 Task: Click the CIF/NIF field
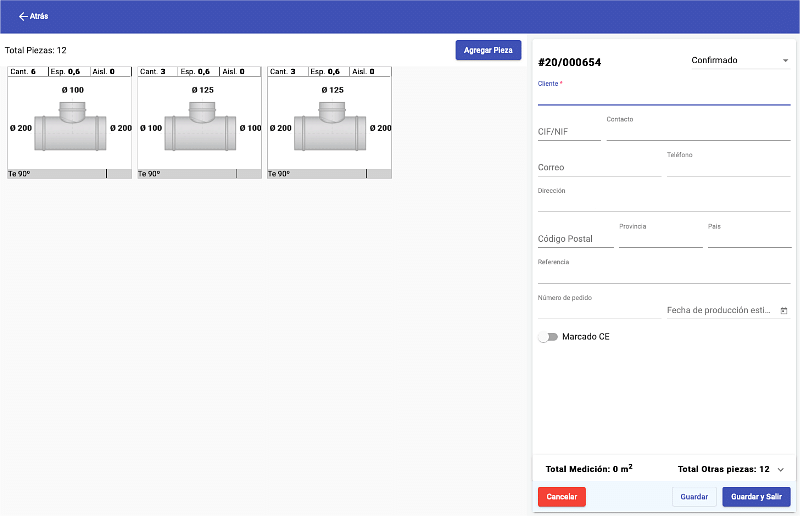pyautogui.click(x=569, y=132)
